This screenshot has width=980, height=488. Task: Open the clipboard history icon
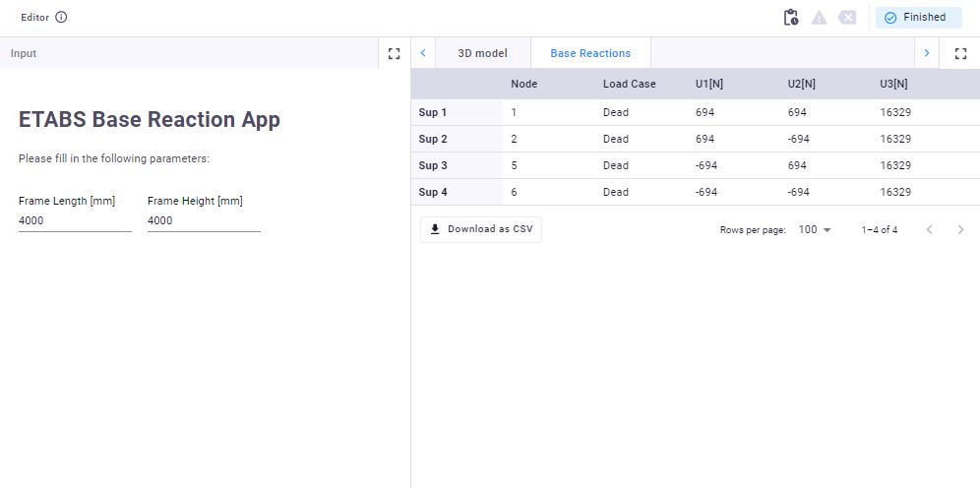791,18
